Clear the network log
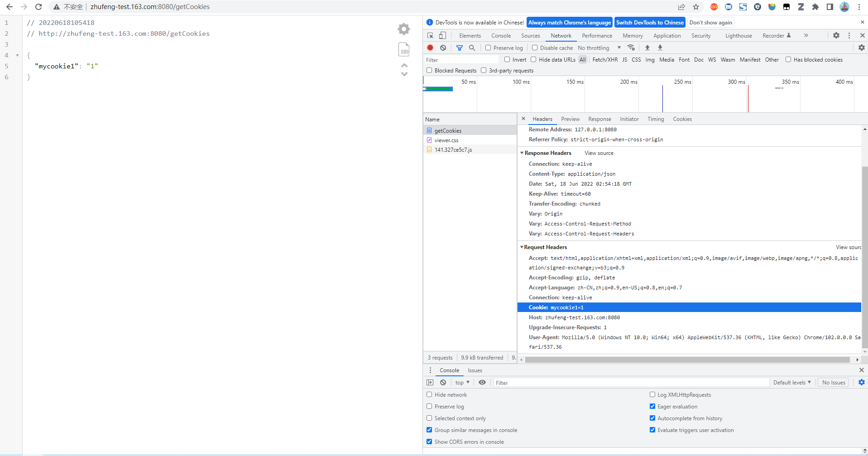This screenshot has width=868, height=456. pyautogui.click(x=443, y=48)
